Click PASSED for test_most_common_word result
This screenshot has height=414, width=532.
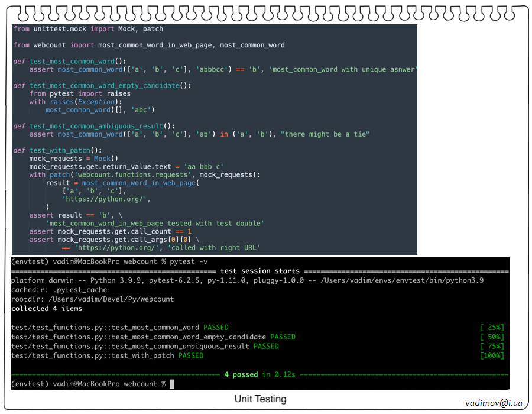[216, 328]
